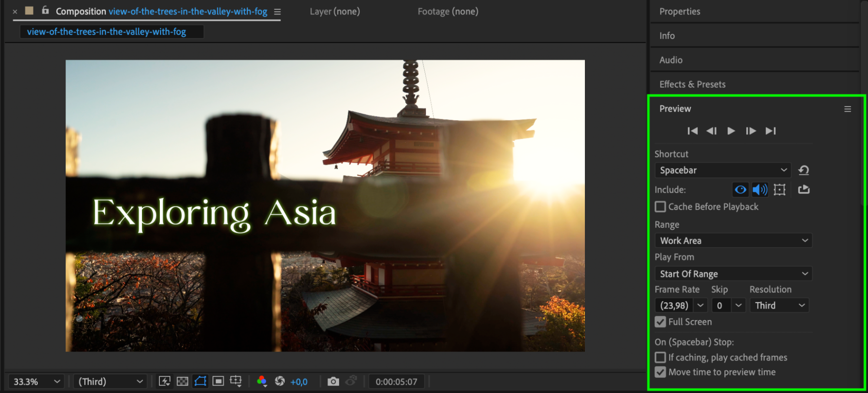Click the blue +0,0 exposure value
Image resolution: width=868 pixels, height=393 pixels.
coord(299,382)
